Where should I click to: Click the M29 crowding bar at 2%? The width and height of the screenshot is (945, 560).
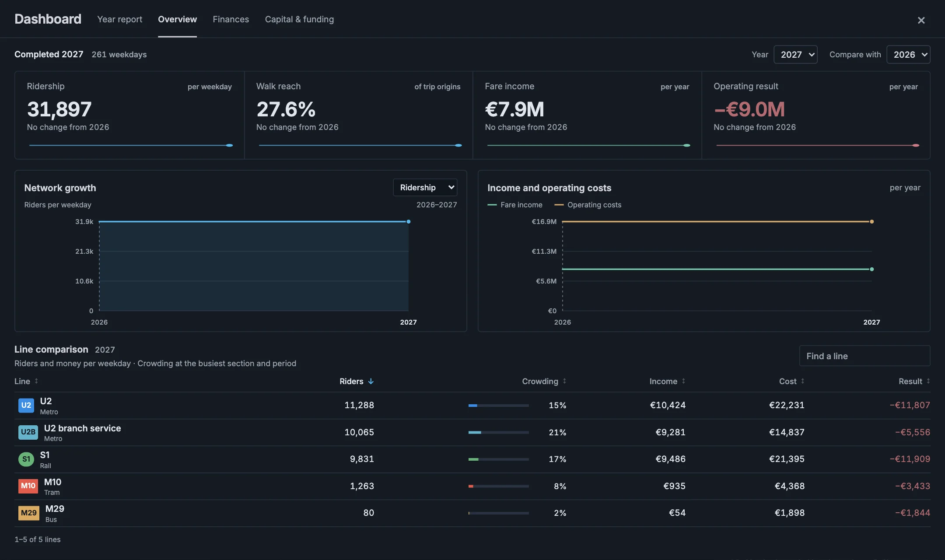point(498,513)
